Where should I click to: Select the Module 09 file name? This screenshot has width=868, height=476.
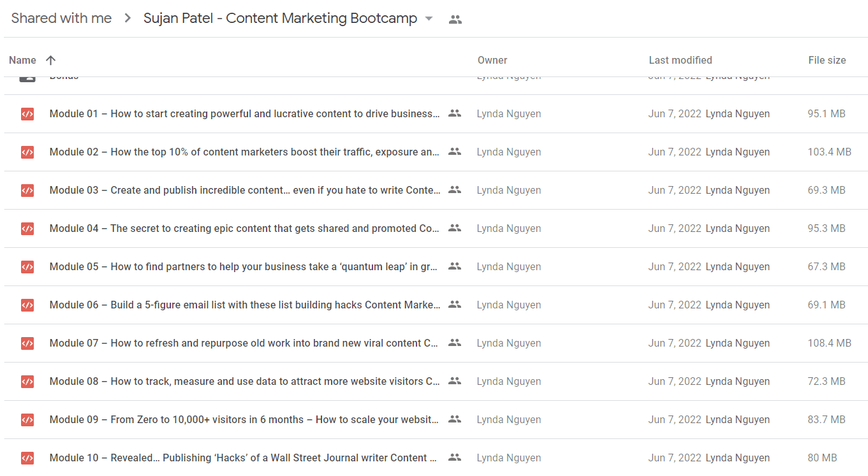245,420
